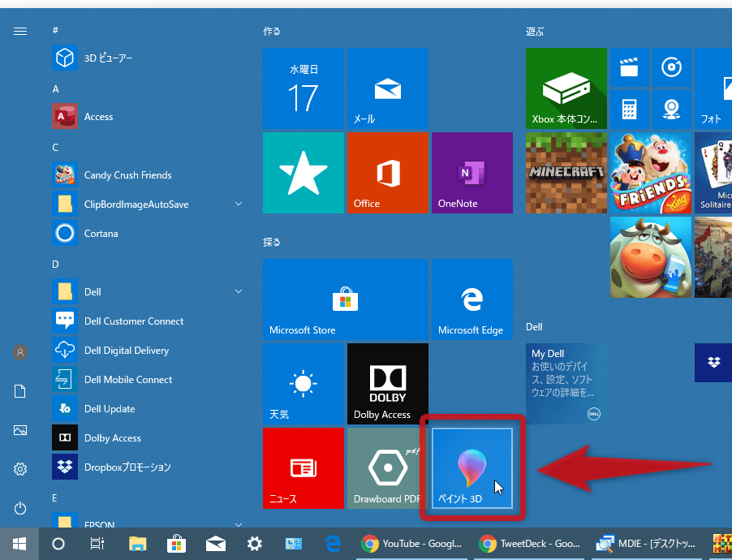Click the letter D section header
This screenshot has height=560, width=732.
(x=55, y=265)
